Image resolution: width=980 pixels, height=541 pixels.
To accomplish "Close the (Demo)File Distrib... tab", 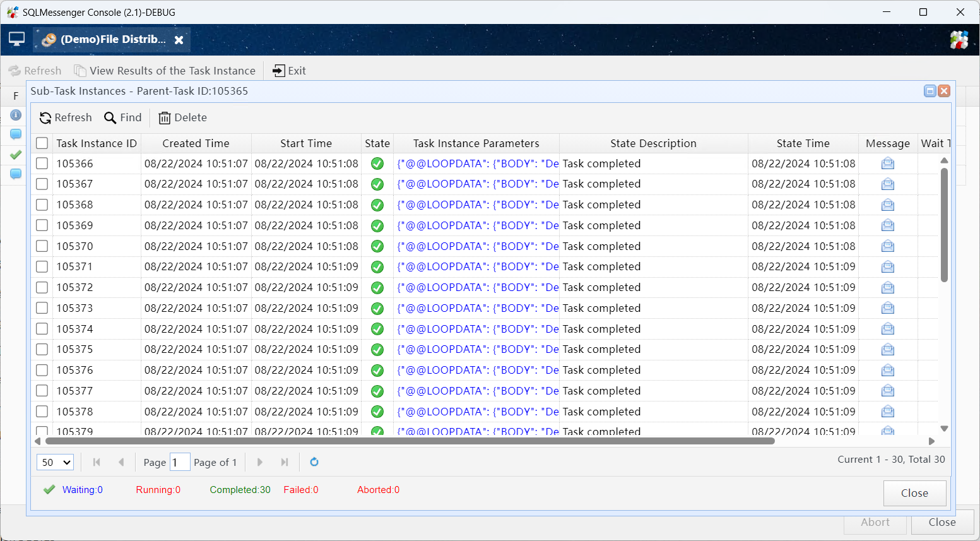I will point(179,40).
